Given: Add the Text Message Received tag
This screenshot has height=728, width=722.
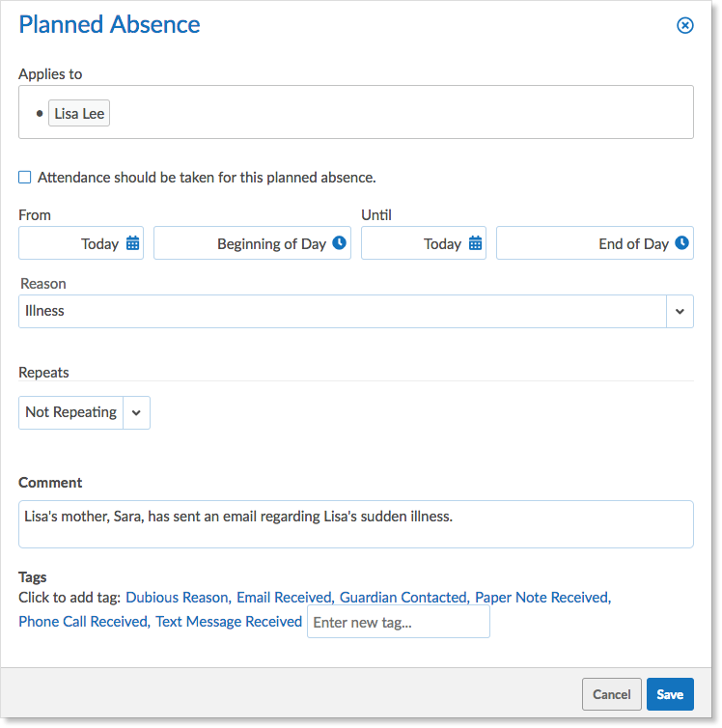Looking at the screenshot, I should 229,621.
